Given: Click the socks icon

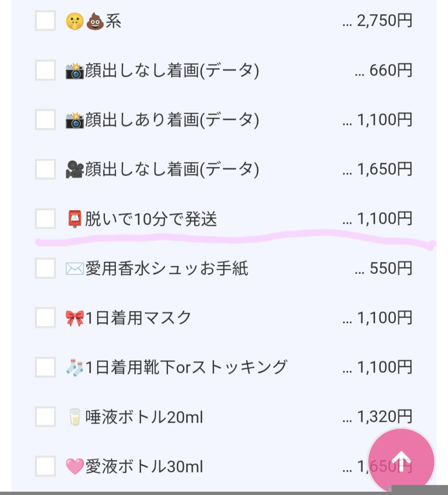Looking at the screenshot, I should click(75, 368).
